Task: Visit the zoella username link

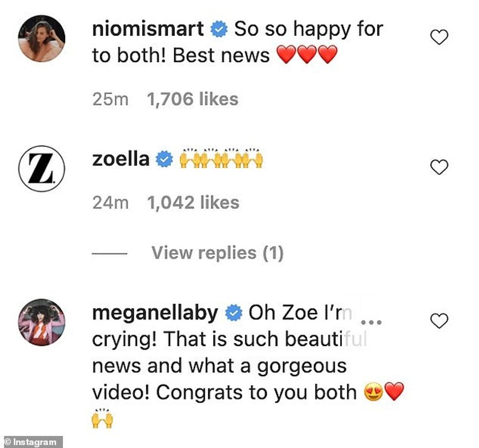Action: click(121, 159)
